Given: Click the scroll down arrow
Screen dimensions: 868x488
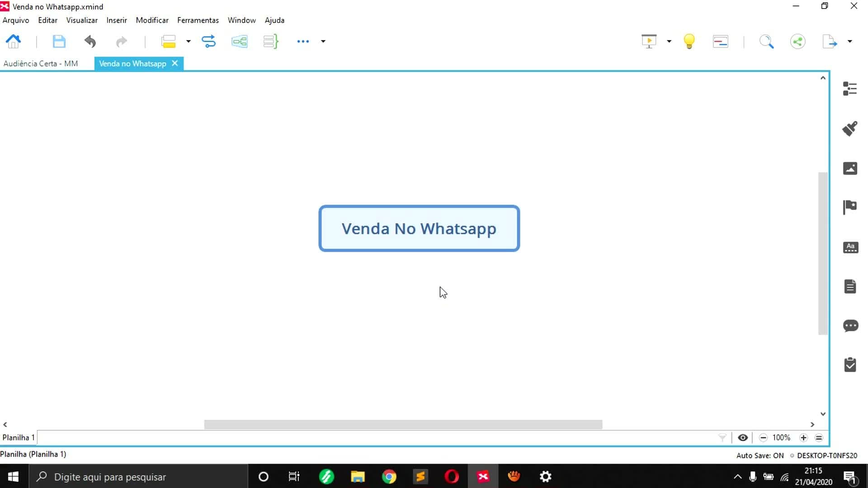Looking at the screenshot, I should tap(823, 414).
